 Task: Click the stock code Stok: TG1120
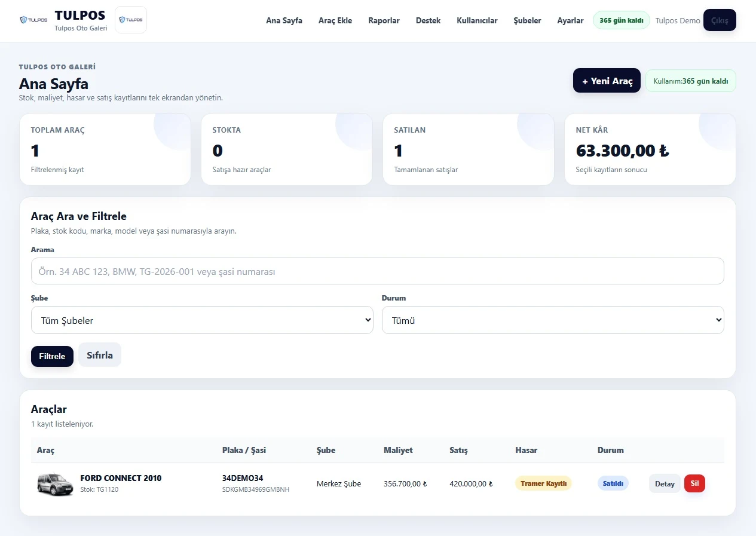[100, 489]
